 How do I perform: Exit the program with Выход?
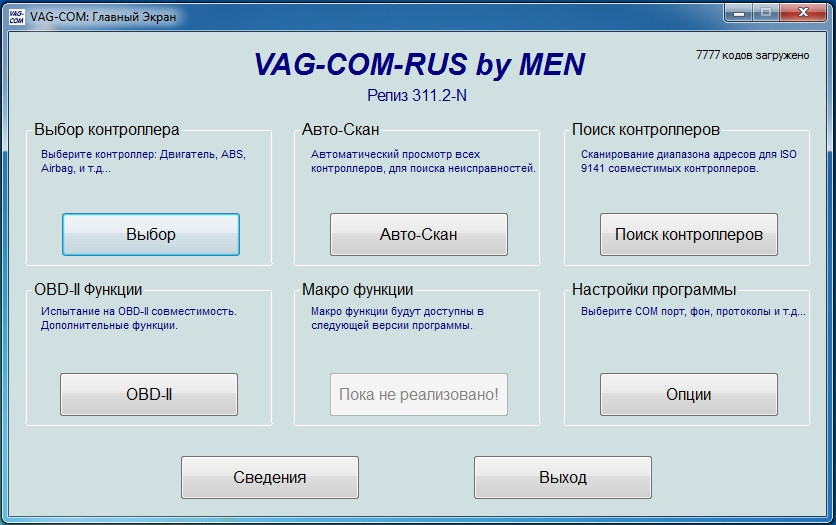coord(563,478)
